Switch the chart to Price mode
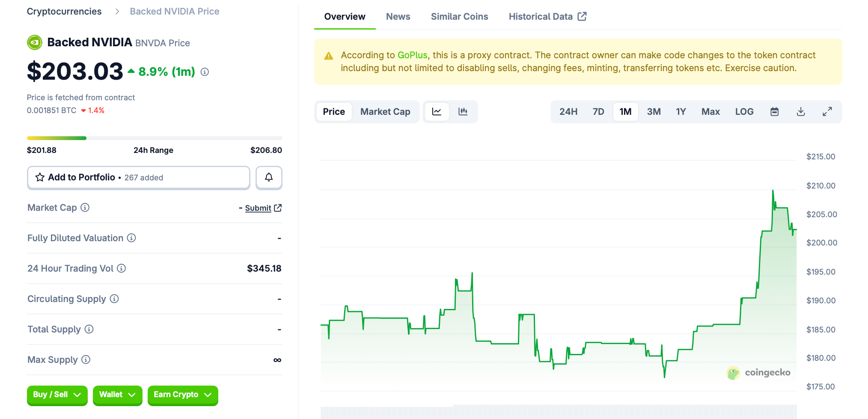This screenshot has width=868, height=419. pyautogui.click(x=334, y=112)
